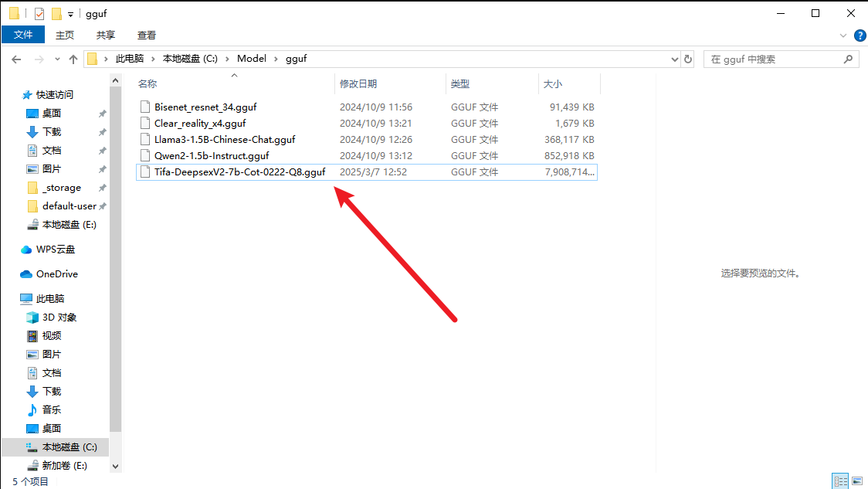Click the Back navigation arrow
The height and width of the screenshot is (489, 868).
pos(16,59)
